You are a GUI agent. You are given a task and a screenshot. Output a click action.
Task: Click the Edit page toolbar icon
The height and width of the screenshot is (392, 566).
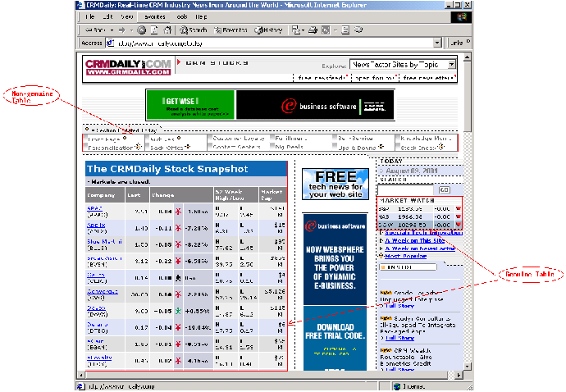[x=326, y=30]
